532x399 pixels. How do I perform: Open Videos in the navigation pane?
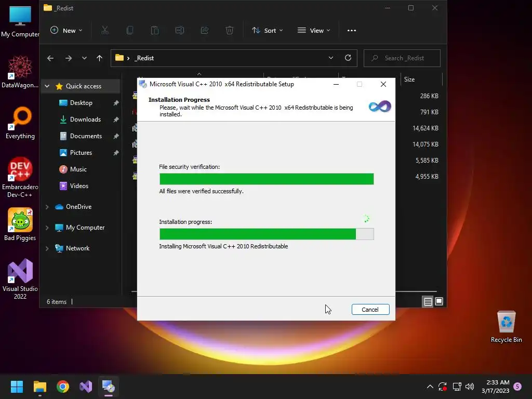coord(79,186)
